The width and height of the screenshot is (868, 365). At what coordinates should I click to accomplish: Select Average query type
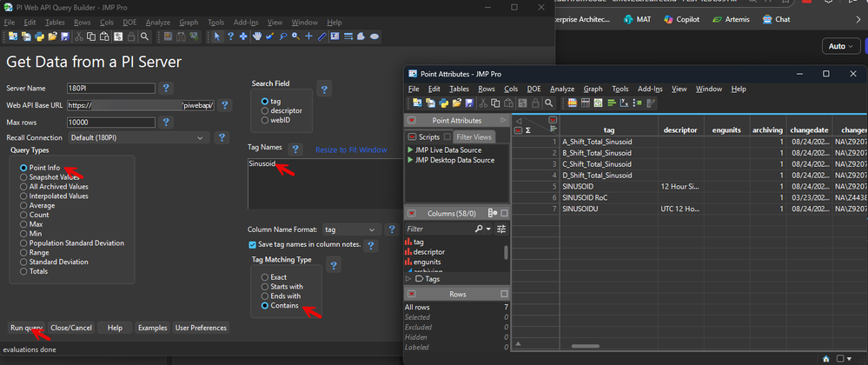point(37,205)
